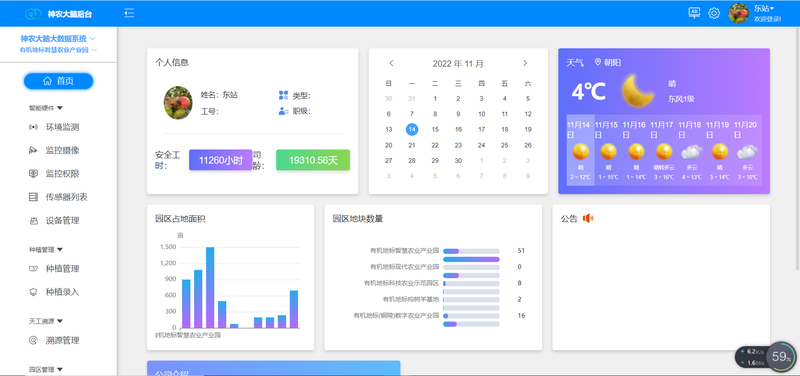This screenshot has height=376, width=800.
Task: Expand the 神农大脑大数据系统 dropdown
Action: 58,38
